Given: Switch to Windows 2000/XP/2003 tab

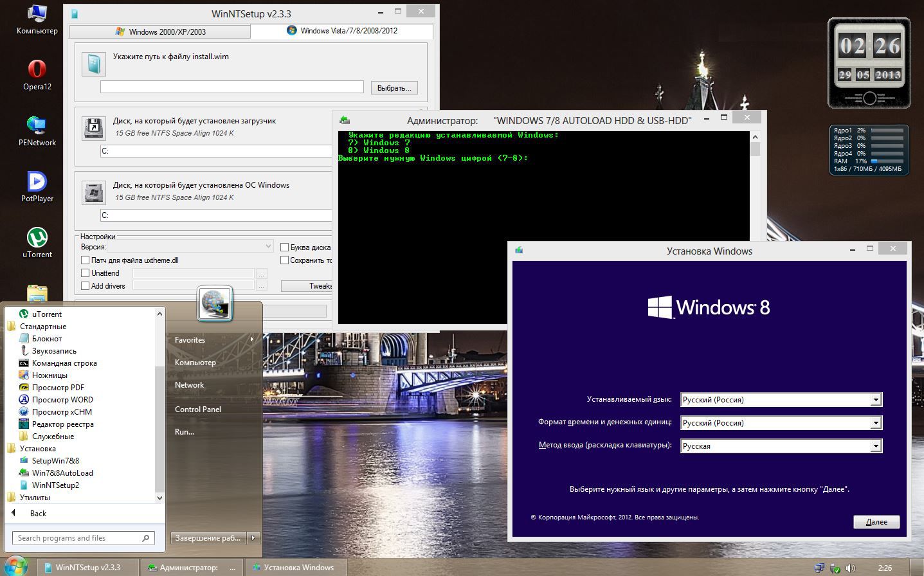Looking at the screenshot, I should [159, 32].
